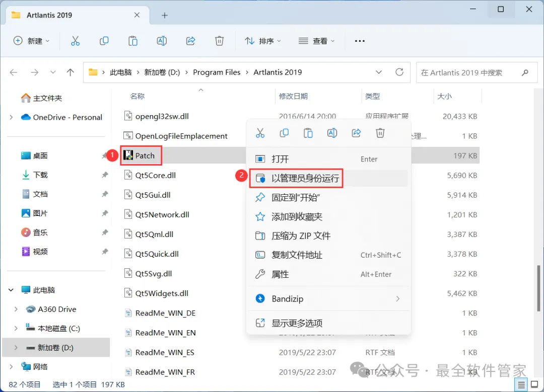Click the Rename icon in the Explorer toolbar
Screen dimensions: 544x392
pos(162,41)
